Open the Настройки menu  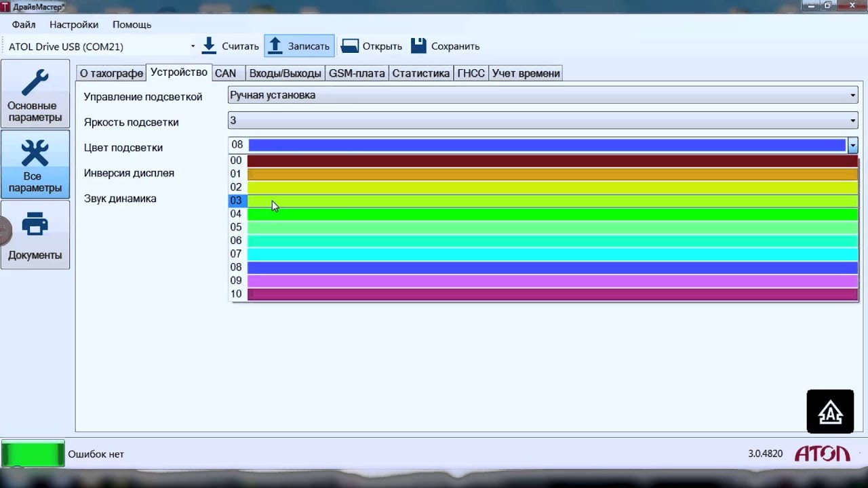click(74, 24)
